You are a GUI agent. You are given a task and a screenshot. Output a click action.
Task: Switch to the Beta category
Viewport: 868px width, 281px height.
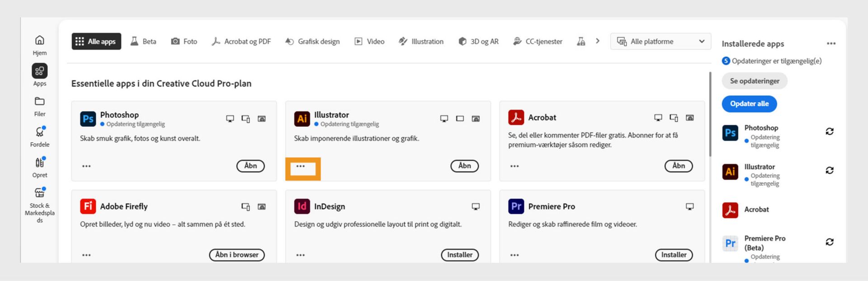tap(143, 41)
